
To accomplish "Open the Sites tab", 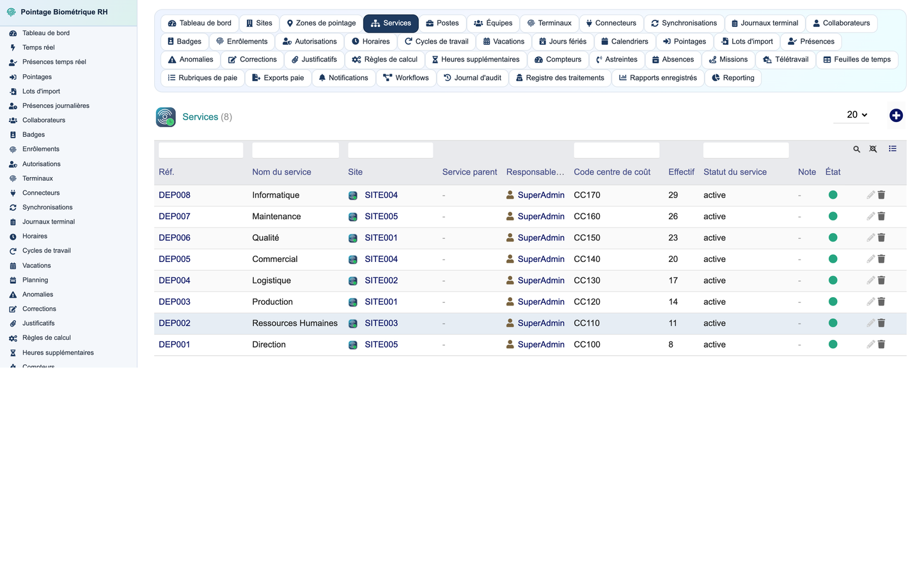I will (x=259, y=23).
